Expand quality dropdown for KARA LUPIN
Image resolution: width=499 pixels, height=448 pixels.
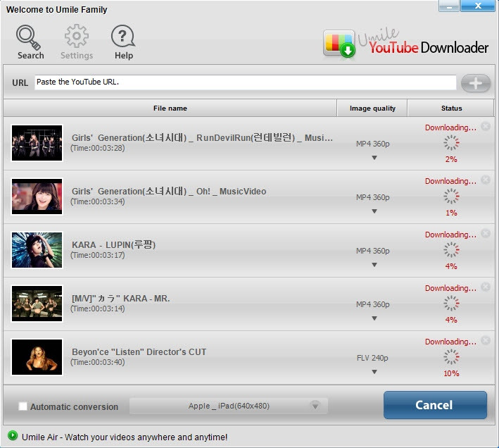pyautogui.click(x=374, y=265)
